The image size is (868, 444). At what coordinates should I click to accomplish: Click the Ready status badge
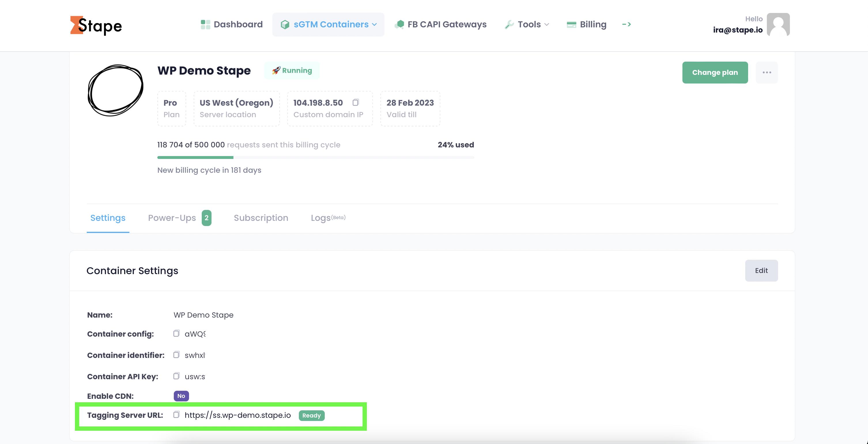[312, 415]
